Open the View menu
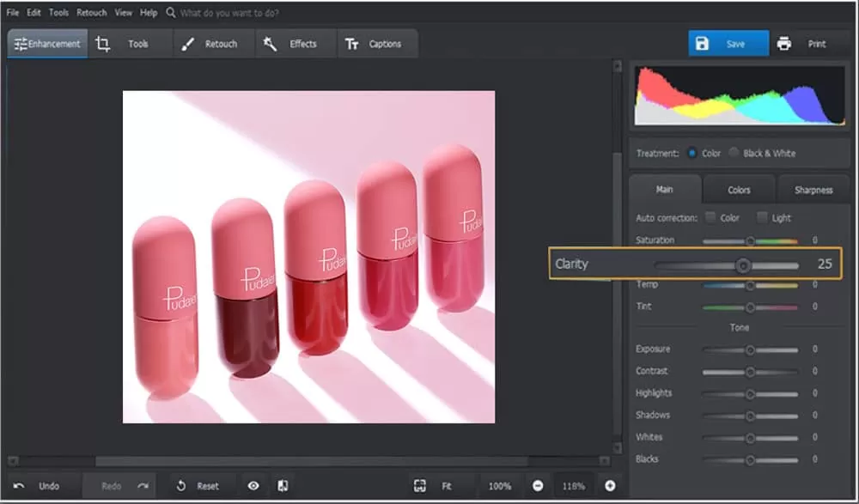 [x=123, y=13]
